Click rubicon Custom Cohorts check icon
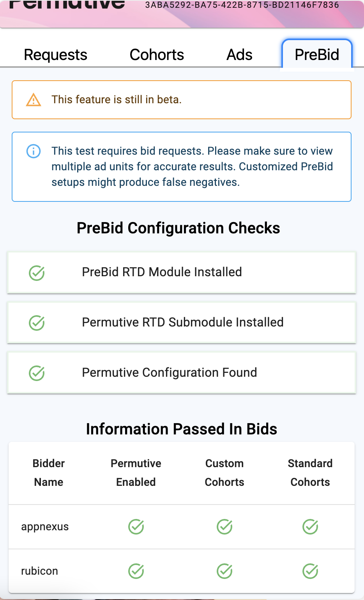The width and height of the screenshot is (364, 600). click(224, 571)
